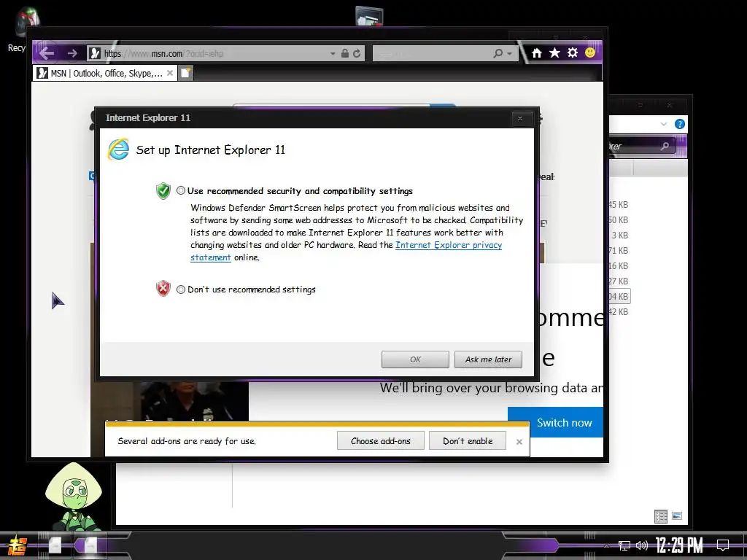The height and width of the screenshot is (560, 747).
Task: Open the network tray icon
Action: click(x=624, y=545)
